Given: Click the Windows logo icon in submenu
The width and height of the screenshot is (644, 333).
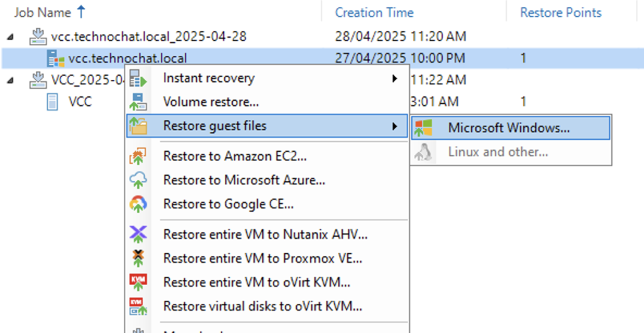Looking at the screenshot, I should (x=425, y=128).
